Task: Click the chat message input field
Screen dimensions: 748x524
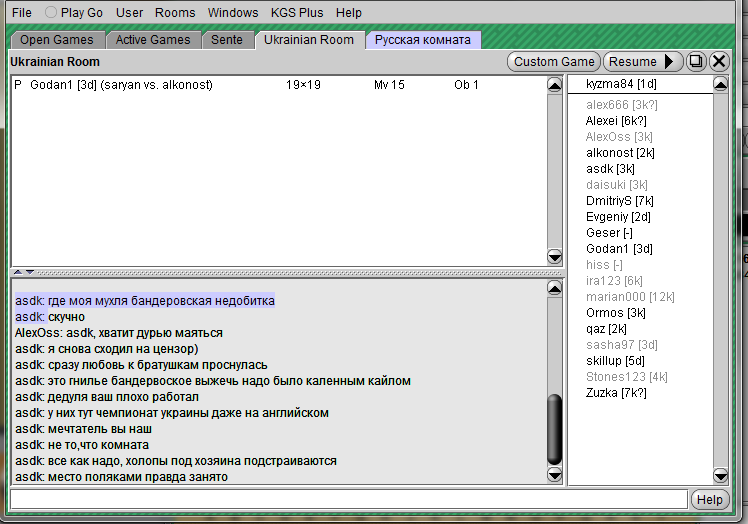Action: coord(348,499)
